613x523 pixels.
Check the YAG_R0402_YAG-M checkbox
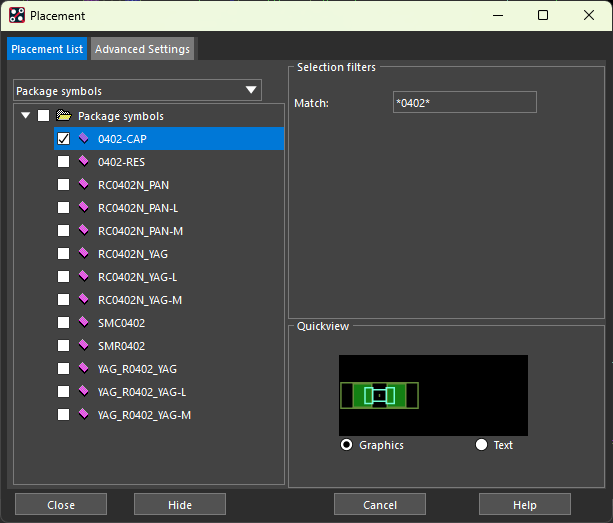pyautogui.click(x=63, y=415)
